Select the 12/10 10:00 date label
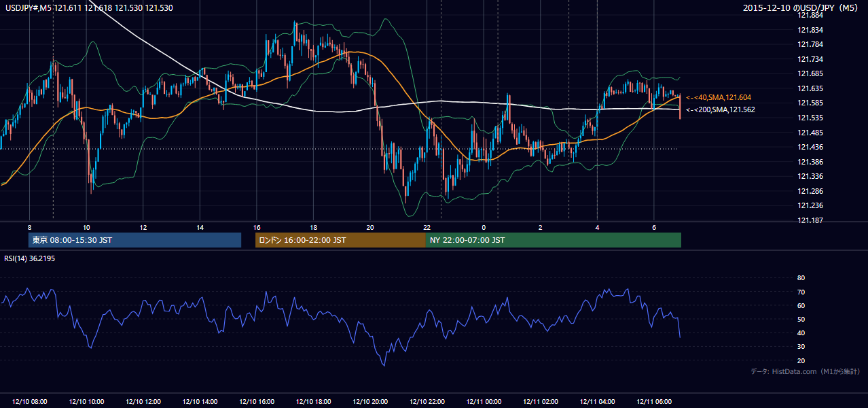The image size is (868, 408). point(86,402)
